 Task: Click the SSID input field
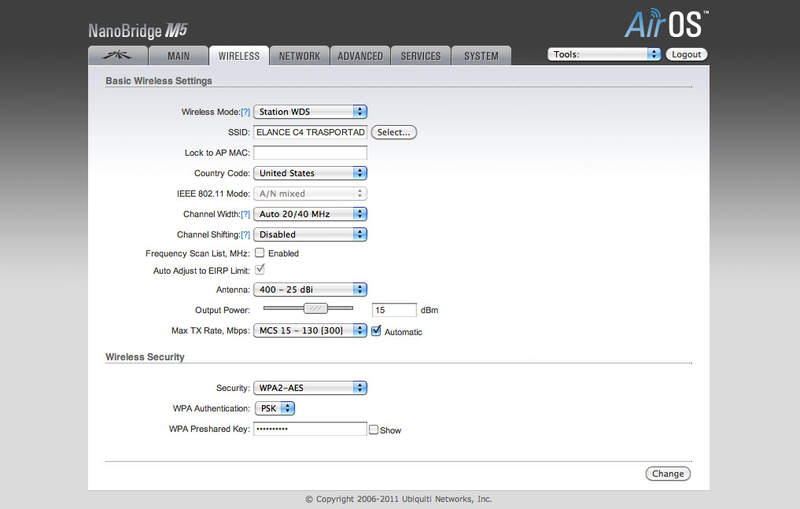click(x=310, y=132)
